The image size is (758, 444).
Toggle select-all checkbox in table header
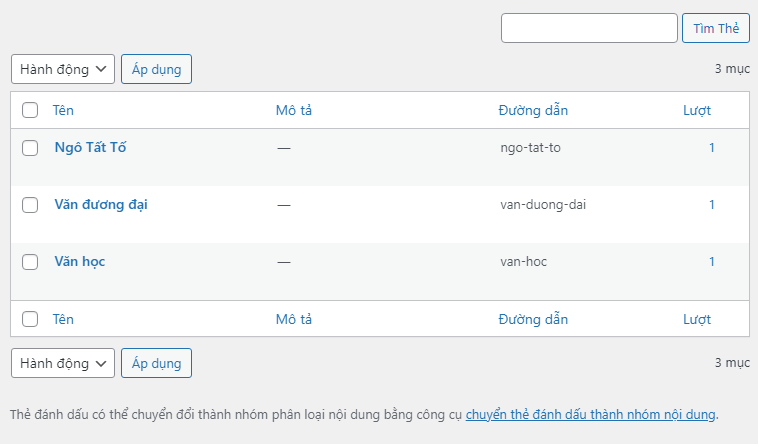point(30,110)
